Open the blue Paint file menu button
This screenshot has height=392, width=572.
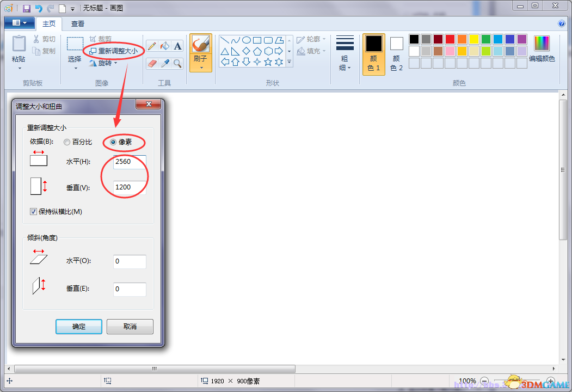[20, 23]
